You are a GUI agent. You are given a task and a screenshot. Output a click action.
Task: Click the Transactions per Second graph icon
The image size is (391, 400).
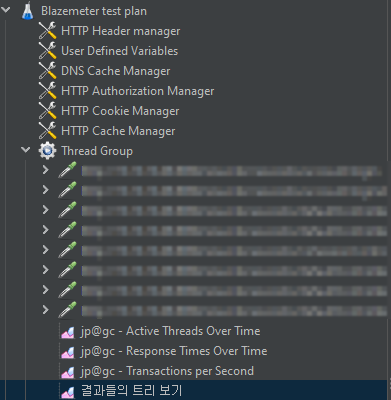coord(68,372)
